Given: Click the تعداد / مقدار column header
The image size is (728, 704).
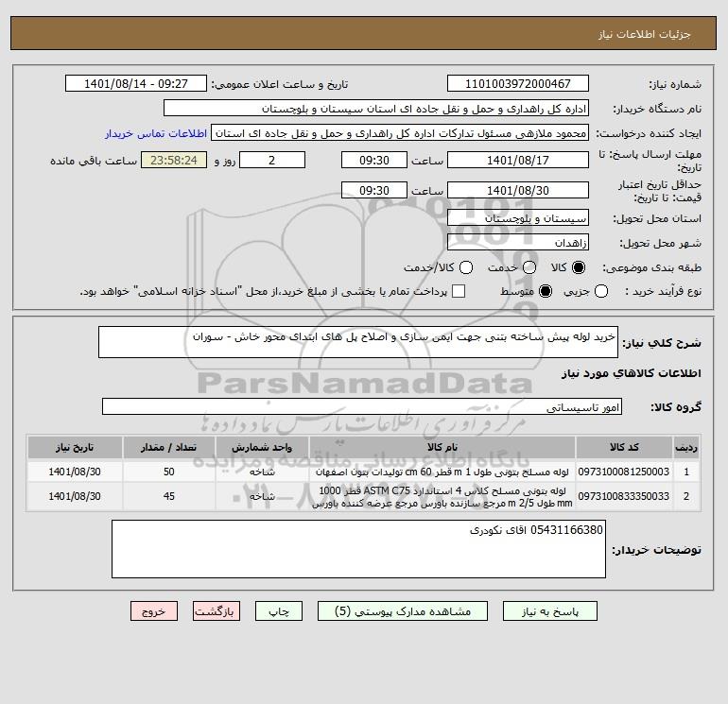Looking at the screenshot, I should pyautogui.click(x=168, y=447).
